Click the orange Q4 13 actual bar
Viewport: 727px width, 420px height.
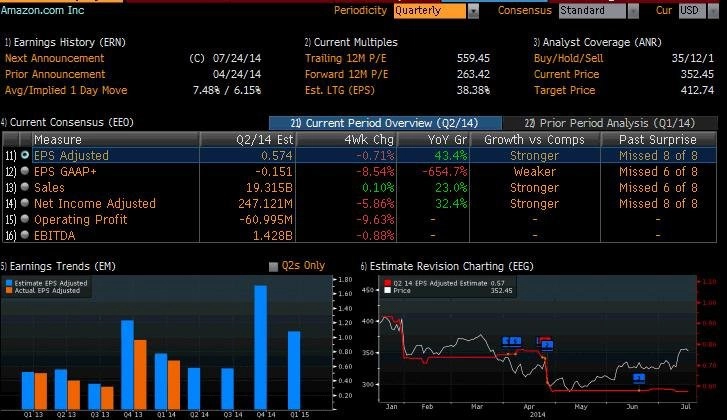[140, 375]
